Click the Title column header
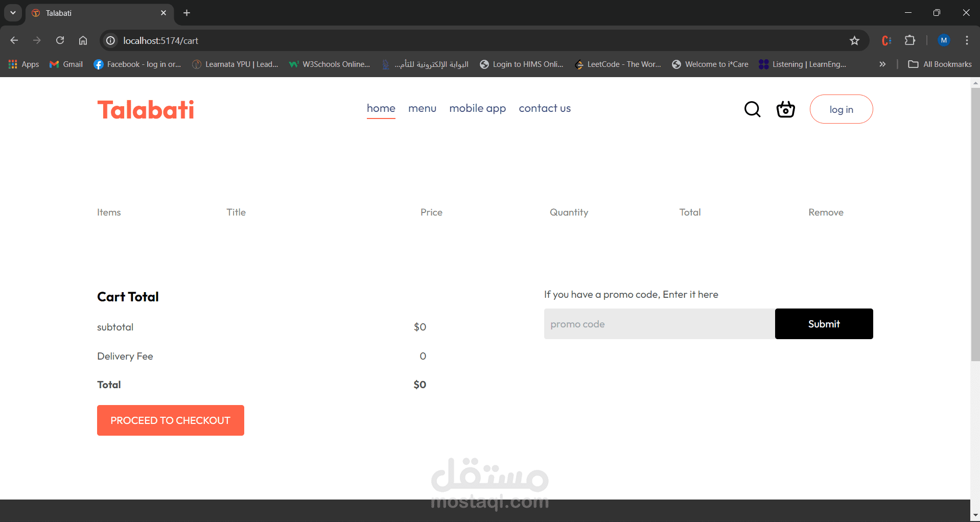 point(236,212)
